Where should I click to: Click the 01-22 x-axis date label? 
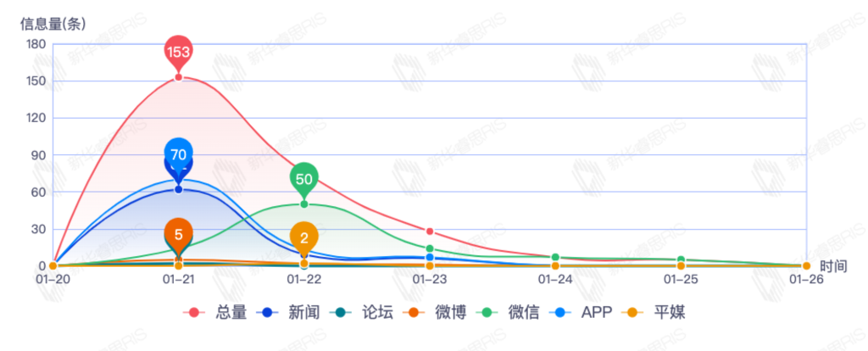[304, 278]
